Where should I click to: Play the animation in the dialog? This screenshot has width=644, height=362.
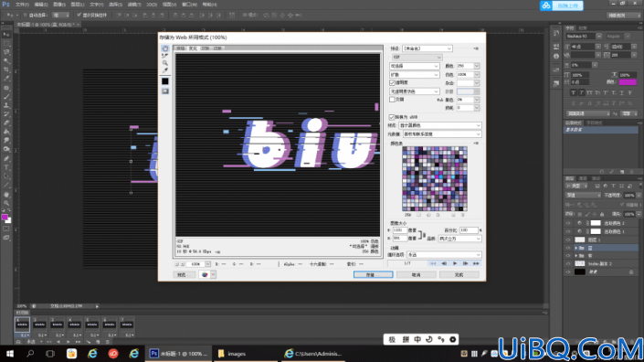point(455,263)
